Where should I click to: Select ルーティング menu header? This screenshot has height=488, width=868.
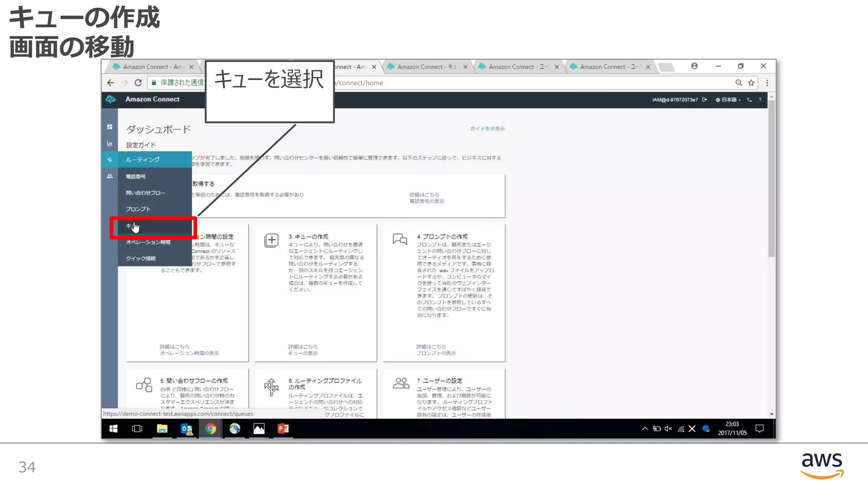coord(155,160)
